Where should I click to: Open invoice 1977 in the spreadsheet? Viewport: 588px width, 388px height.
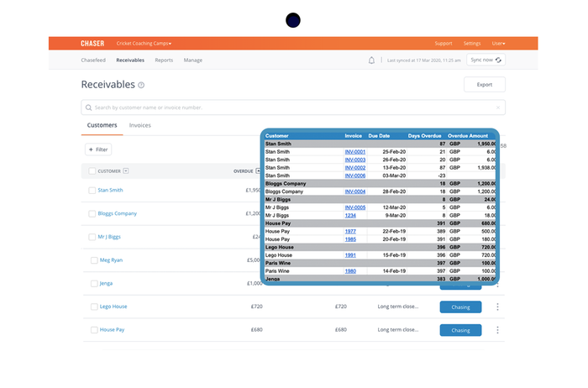click(x=350, y=231)
